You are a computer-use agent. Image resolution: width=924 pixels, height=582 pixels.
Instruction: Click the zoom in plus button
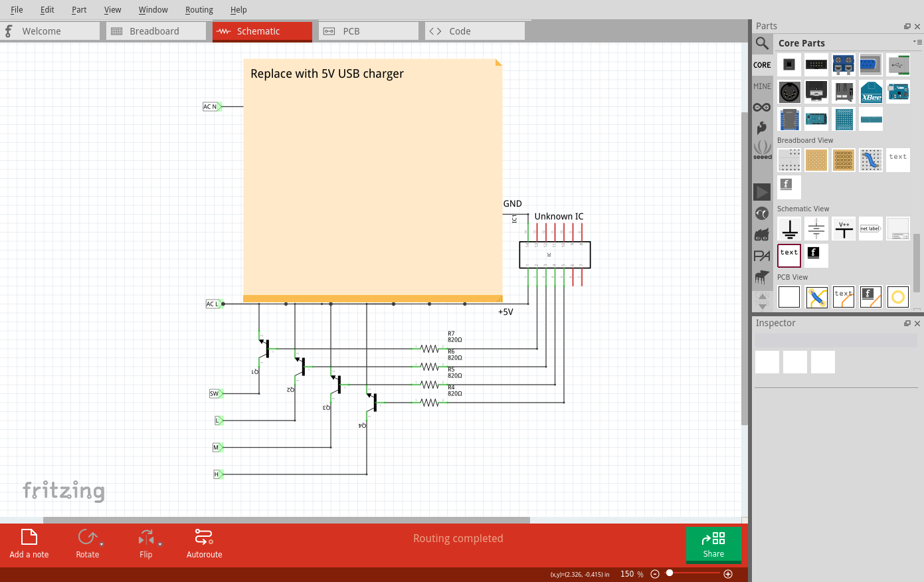click(x=728, y=574)
